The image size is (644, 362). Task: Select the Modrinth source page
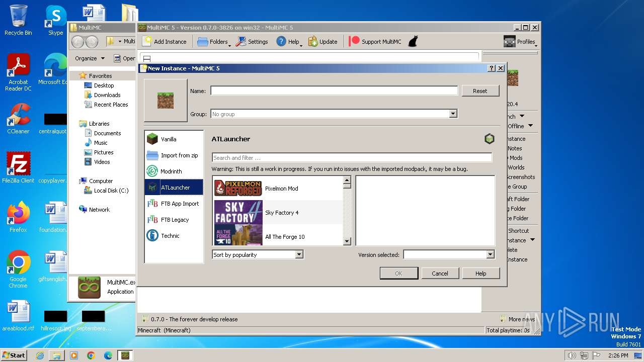(174, 171)
